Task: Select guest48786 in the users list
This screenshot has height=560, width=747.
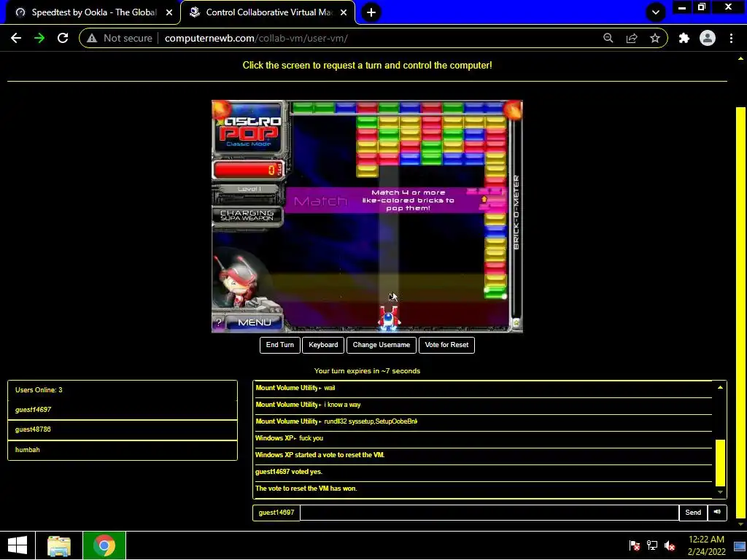Action: point(123,429)
